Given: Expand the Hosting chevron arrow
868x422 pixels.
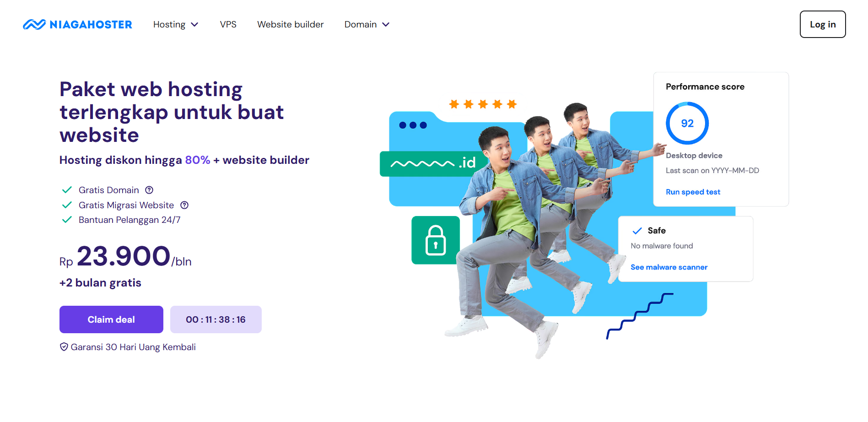Looking at the screenshot, I should click(196, 25).
